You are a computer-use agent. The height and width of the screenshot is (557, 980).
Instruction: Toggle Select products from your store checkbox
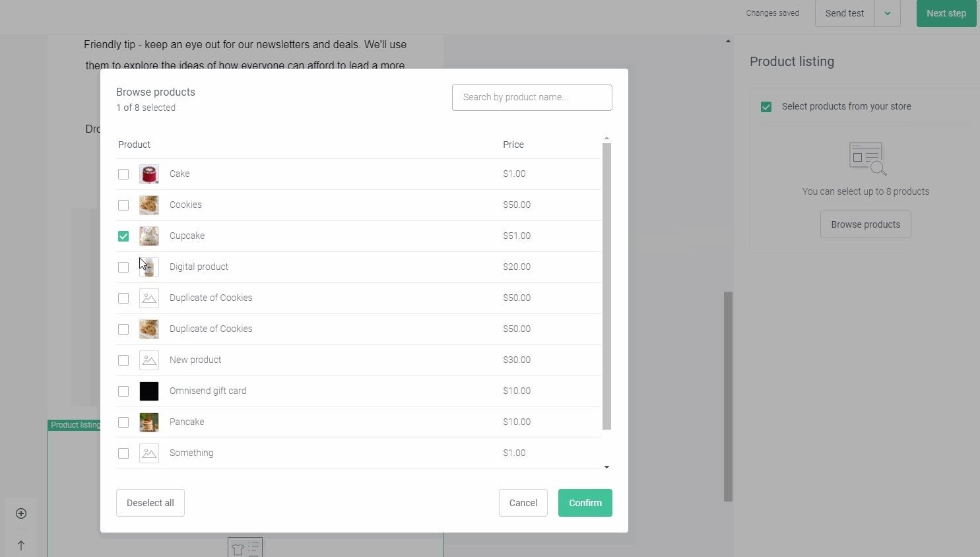(x=766, y=107)
